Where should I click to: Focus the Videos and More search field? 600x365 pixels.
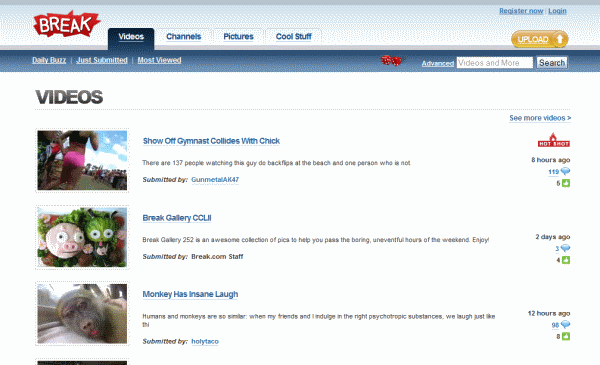(x=494, y=63)
